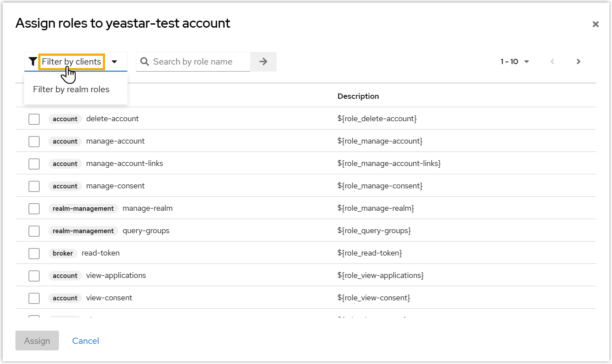Close the Assign roles dialog
This screenshot has height=364, width=612.
[596, 24]
